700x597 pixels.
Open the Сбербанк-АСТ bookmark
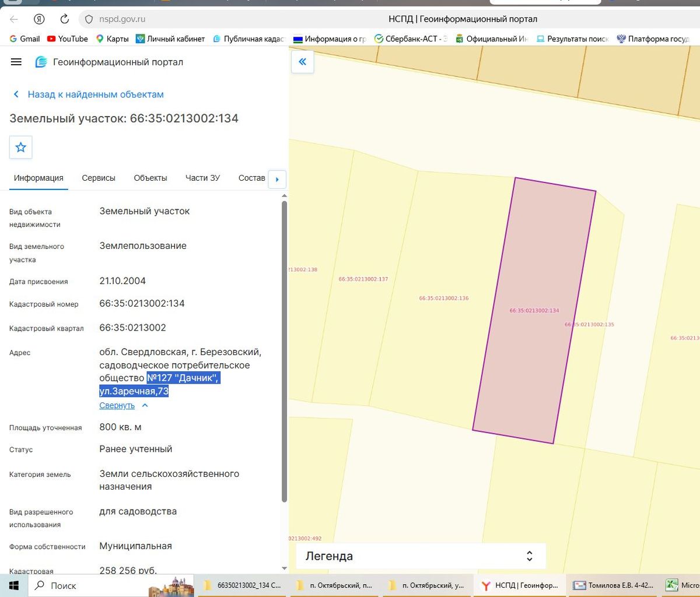point(411,39)
